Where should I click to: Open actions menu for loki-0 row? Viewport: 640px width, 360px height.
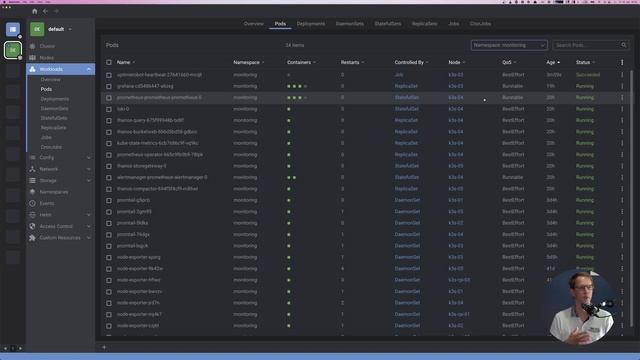(622, 109)
